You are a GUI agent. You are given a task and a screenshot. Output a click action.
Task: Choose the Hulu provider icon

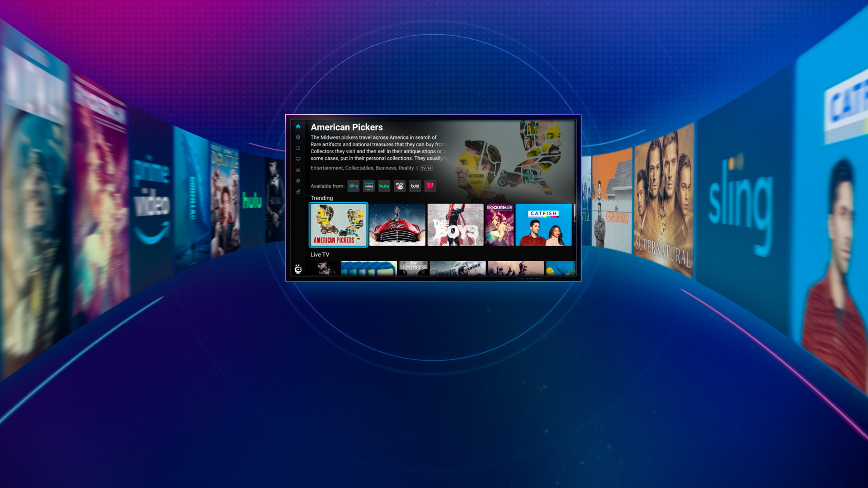[x=384, y=186]
